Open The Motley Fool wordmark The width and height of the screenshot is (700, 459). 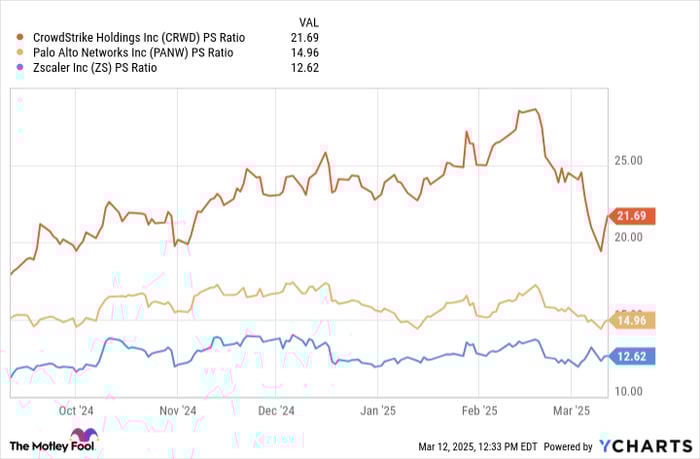coord(52,446)
